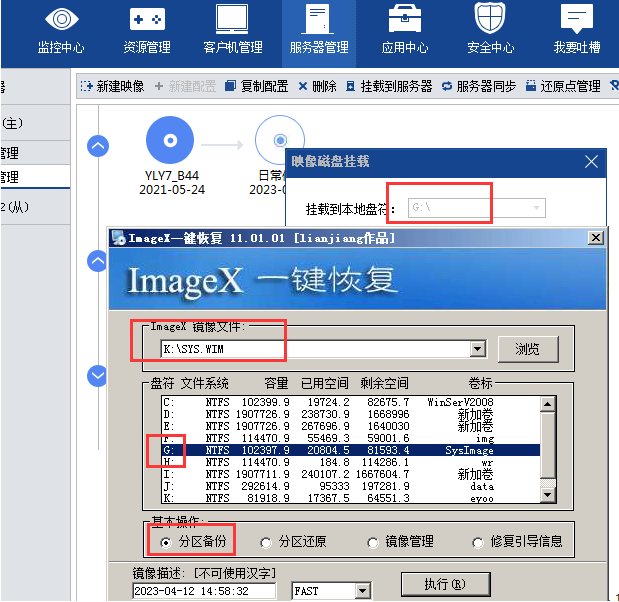The image size is (619, 602).
Task: Switch to 应用中心 tab label
Action: pyautogui.click(x=405, y=47)
